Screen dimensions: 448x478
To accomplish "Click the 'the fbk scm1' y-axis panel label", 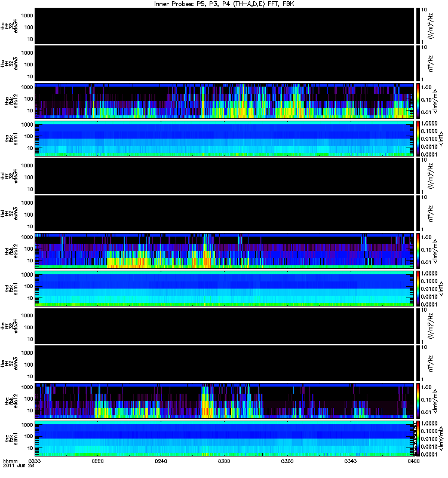I will [x=11, y=439].
